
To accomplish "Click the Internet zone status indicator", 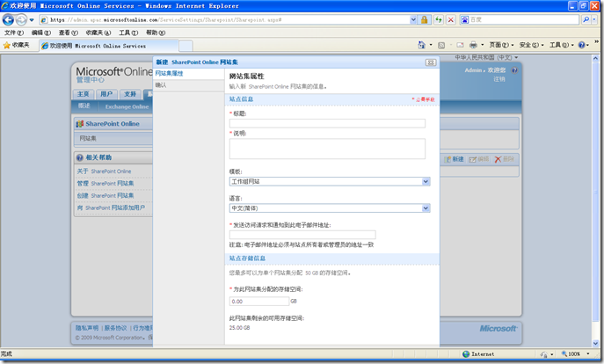I will tap(478, 354).
